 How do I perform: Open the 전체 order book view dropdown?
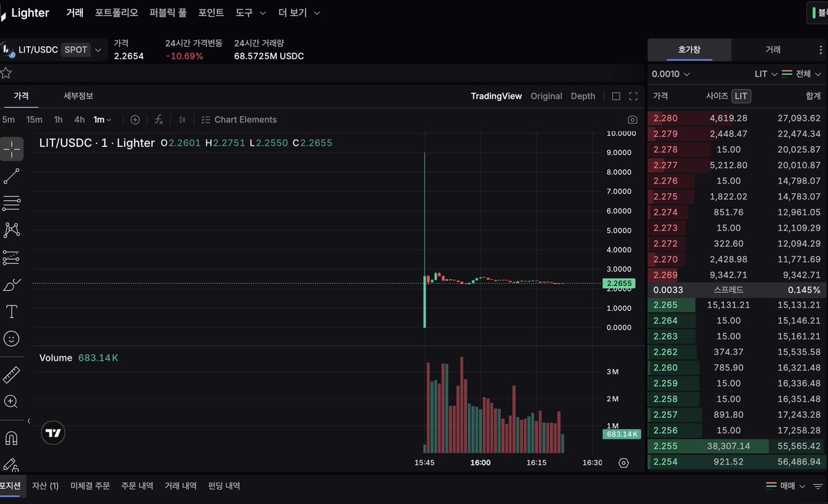pyautogui.click(x=802, y=74)
